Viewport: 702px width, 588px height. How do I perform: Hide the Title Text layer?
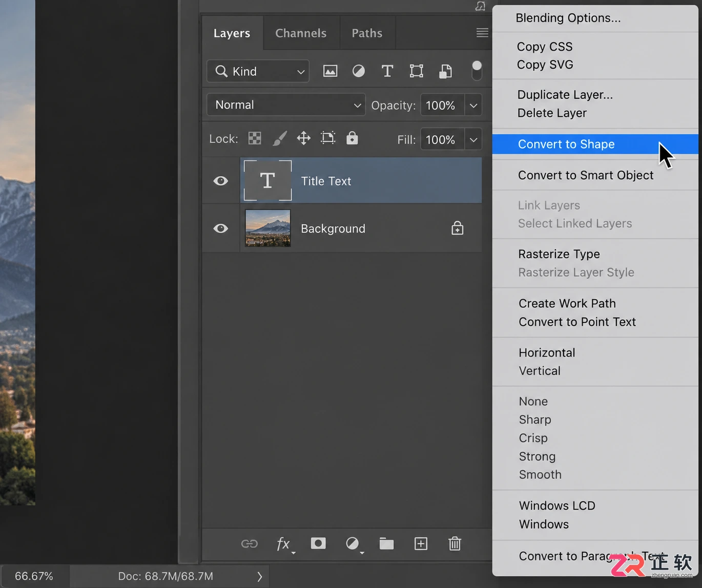221,181
